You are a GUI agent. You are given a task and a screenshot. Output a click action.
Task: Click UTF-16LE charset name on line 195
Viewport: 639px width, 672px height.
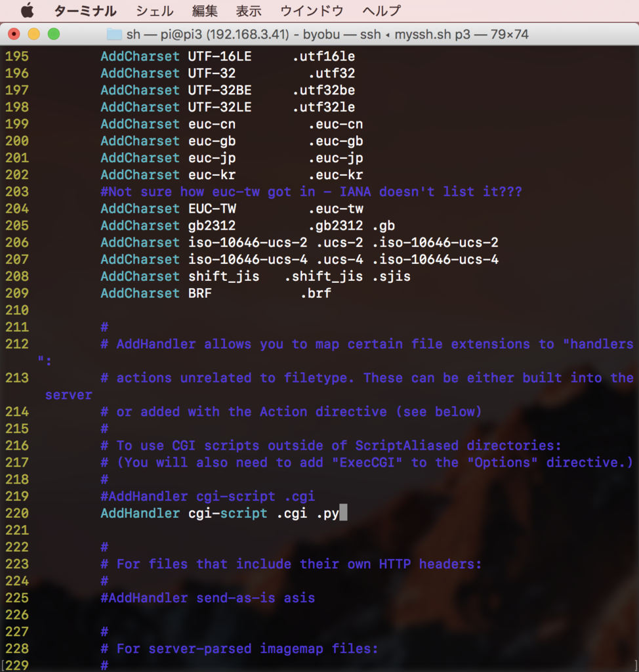220,56
